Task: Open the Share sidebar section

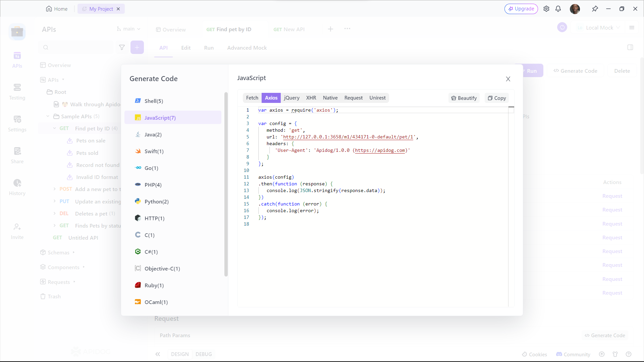Action: [x=17, y=156]
